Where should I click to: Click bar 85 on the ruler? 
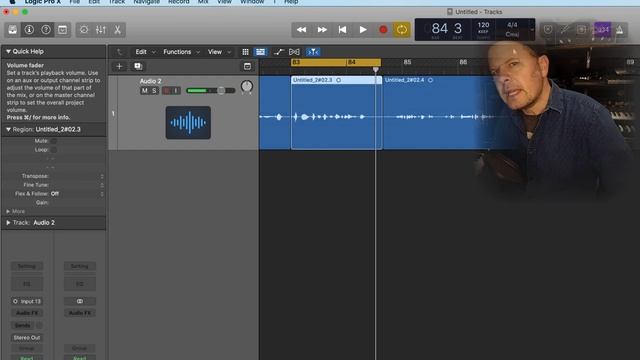coord(407,62)
